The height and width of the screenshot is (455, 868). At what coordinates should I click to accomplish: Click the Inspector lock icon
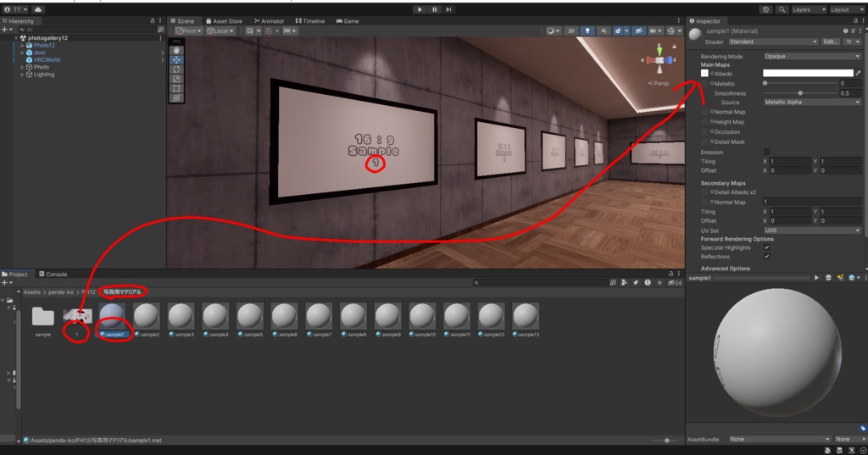(x=855, y=21)
